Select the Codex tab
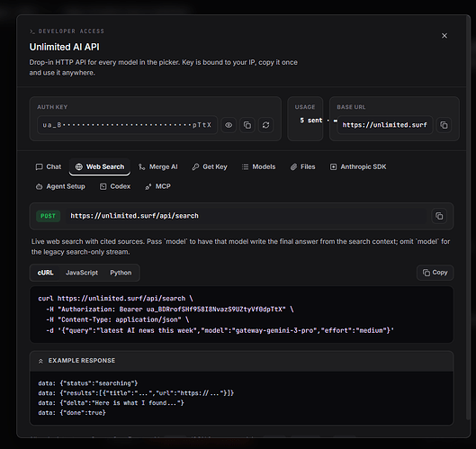 pyautogui.click(x=115, y=186)
